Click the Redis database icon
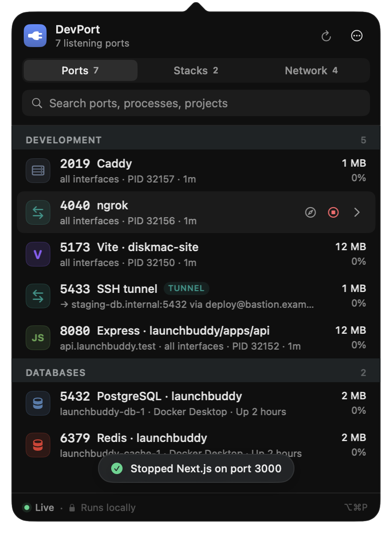Image resolution: width=392 pixels, height=533 pixels. coord(38,445)
